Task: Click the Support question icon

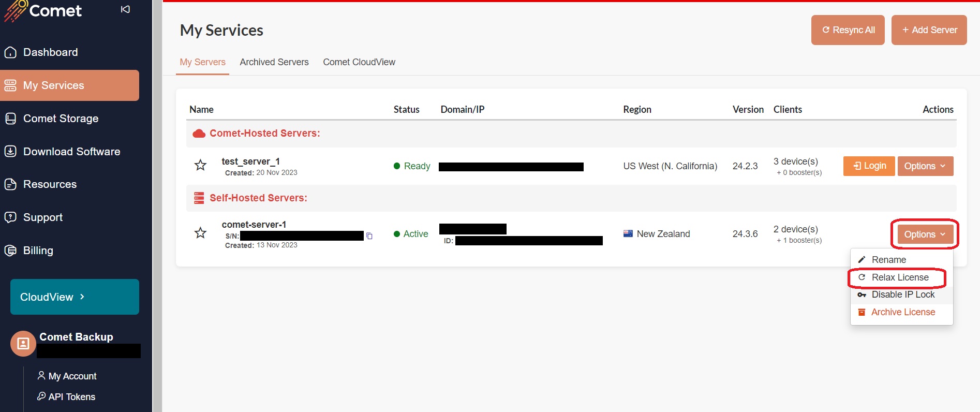Action: tap(10, 217)
